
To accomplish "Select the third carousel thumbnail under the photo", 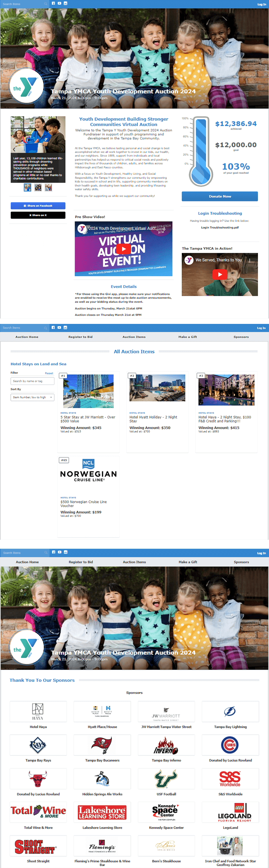I will click(x=48, y=187).
